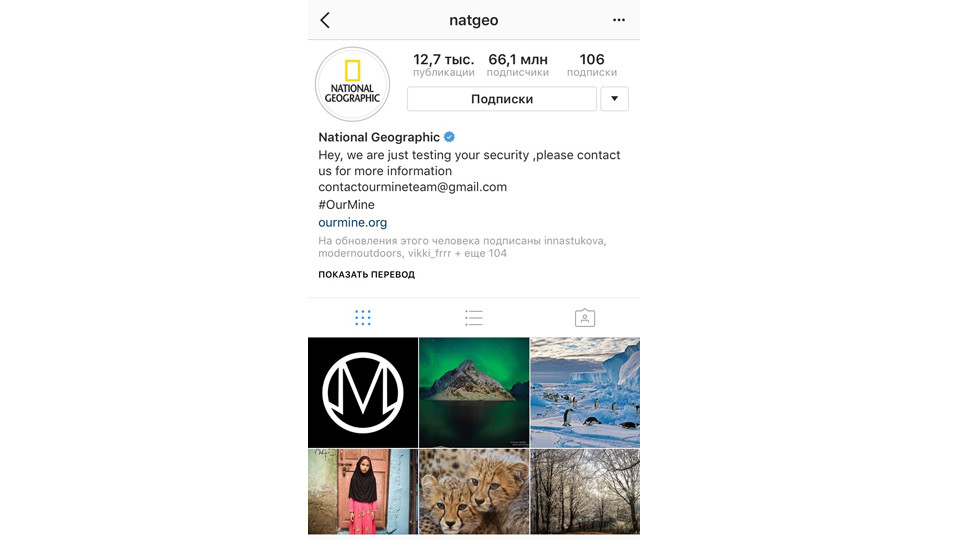Viewport: 960px width, 540px height.
Task: Expand the suggestions dropdown arrow
Action: [x=614, y=99]
